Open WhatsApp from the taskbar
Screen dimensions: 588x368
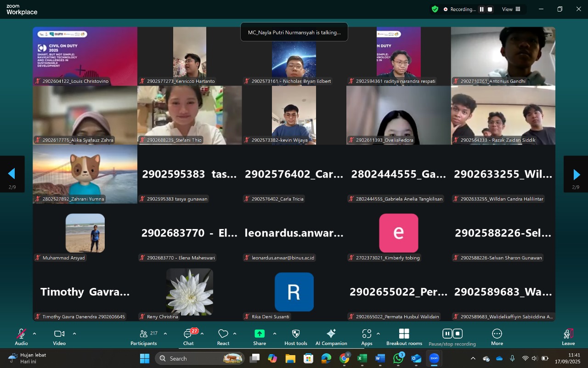coord(398,358)
